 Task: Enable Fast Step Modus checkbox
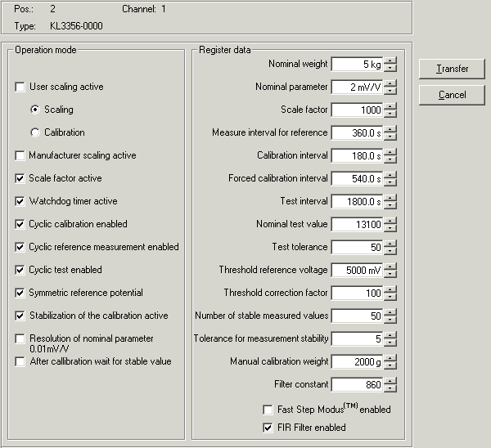pos(268,410)
